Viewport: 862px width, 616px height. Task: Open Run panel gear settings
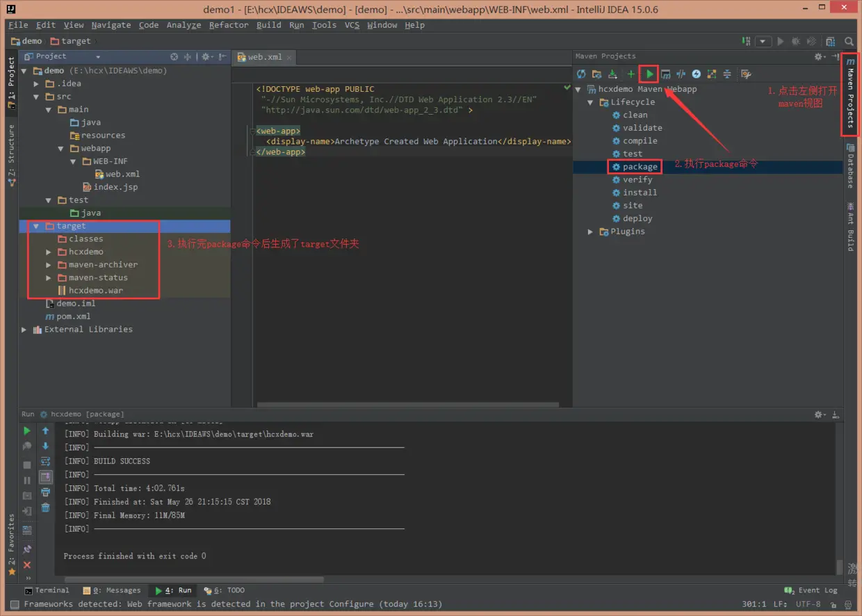(x=820, y=414)
